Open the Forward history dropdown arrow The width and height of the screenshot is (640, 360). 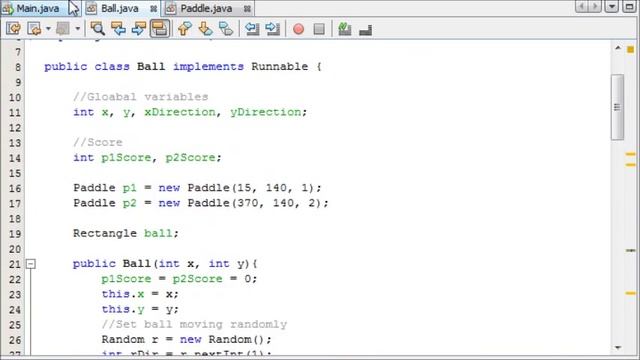click(78, 29)
